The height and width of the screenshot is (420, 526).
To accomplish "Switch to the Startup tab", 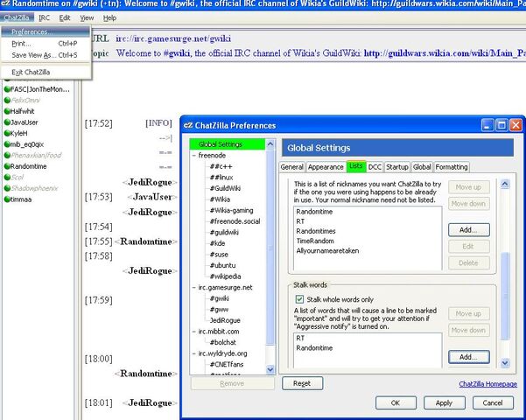I will 397,167.
